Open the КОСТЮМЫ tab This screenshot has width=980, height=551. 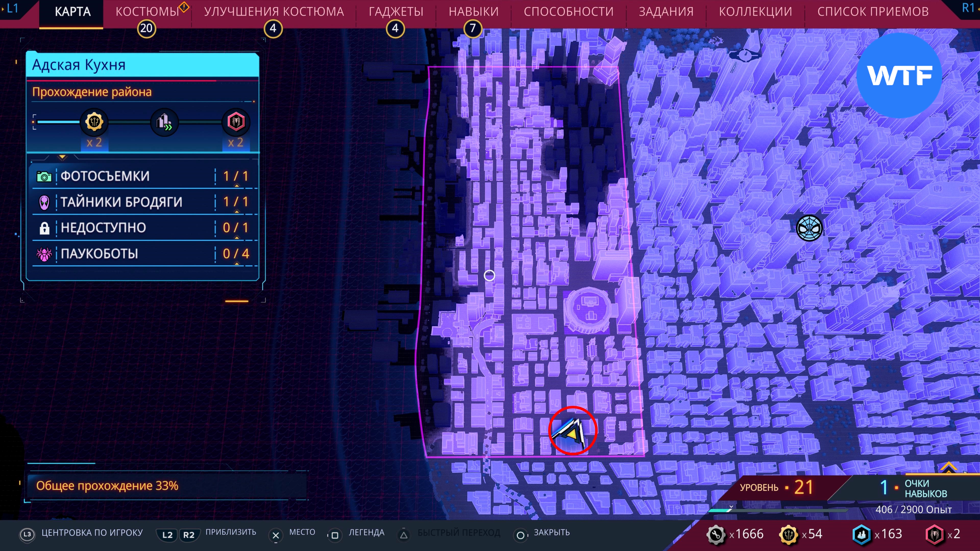click(147, 12)
